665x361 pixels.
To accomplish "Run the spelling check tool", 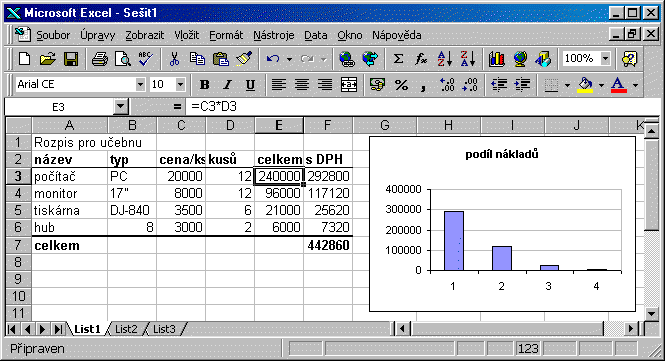I will [145, 59].
